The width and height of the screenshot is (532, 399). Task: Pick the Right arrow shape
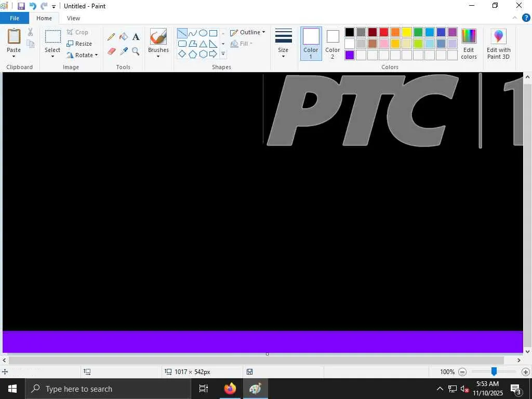pyautogui.click(x=213, y=54)
